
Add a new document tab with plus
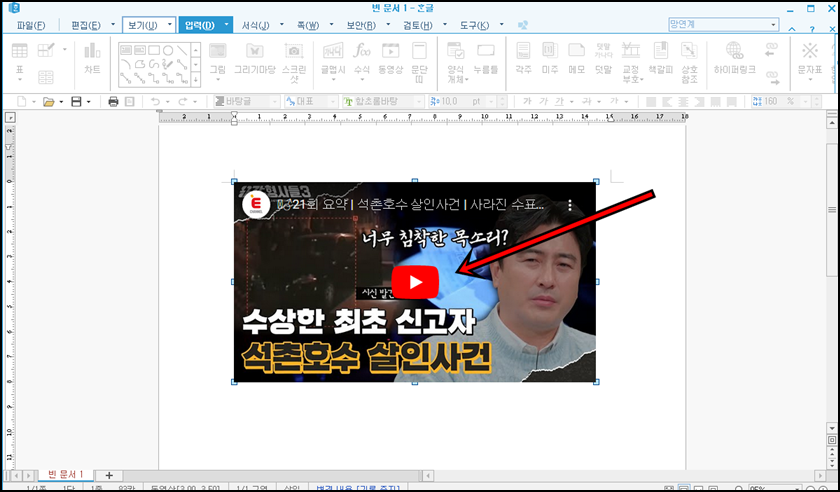(x=109, y=475)
